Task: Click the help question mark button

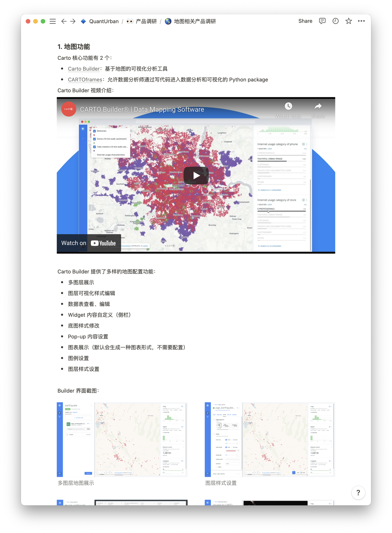Action: click(358, 493)
